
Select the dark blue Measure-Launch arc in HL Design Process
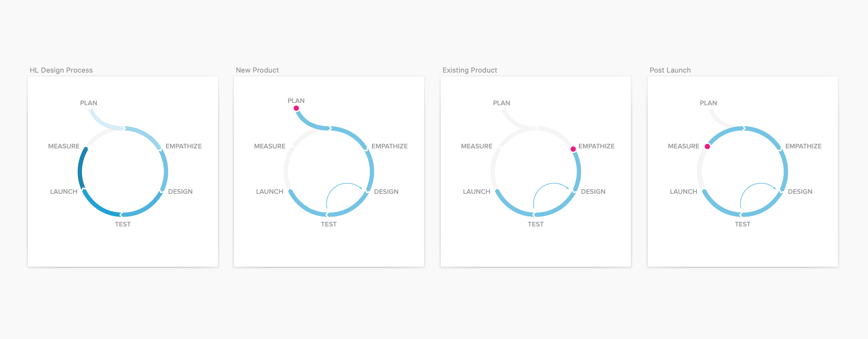(x=80, y=168)
